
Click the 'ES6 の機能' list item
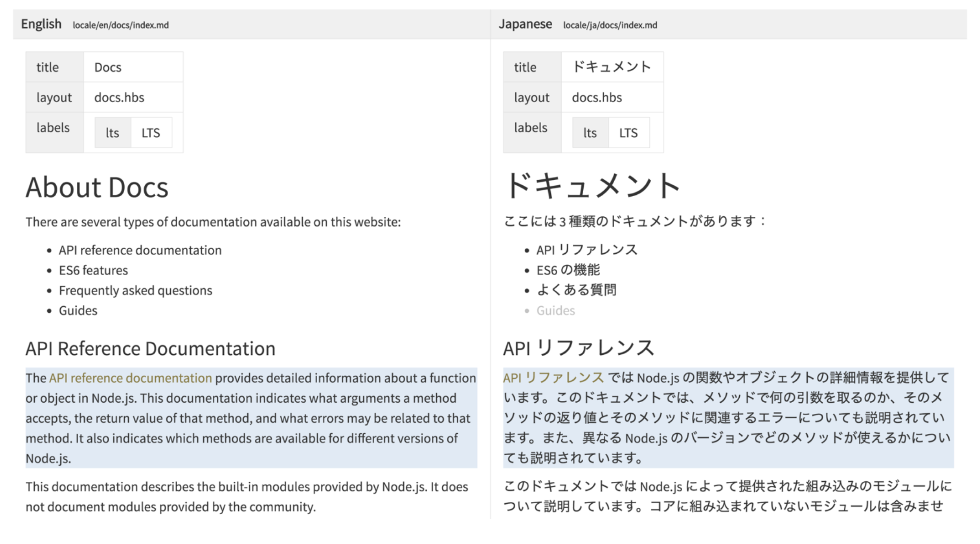pos(568,270)
